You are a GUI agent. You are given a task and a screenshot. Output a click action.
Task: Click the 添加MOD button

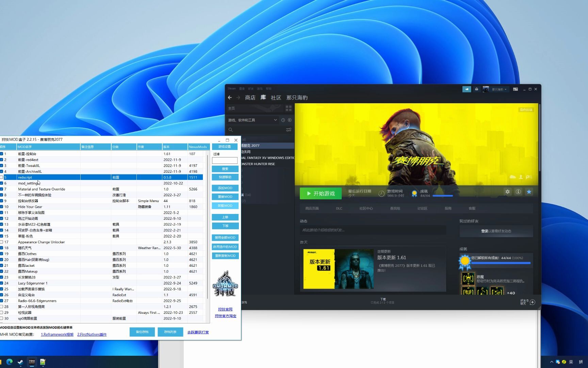[225, 188]
